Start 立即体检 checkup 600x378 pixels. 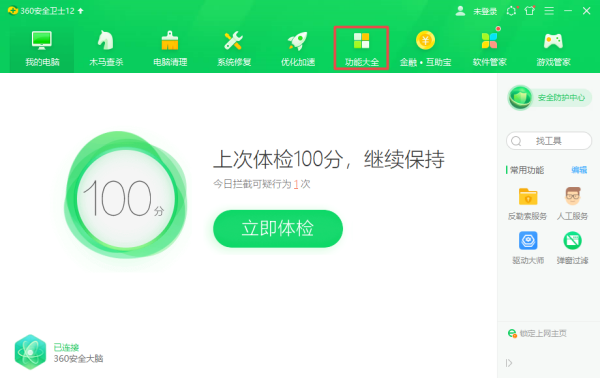click(278, 228)
